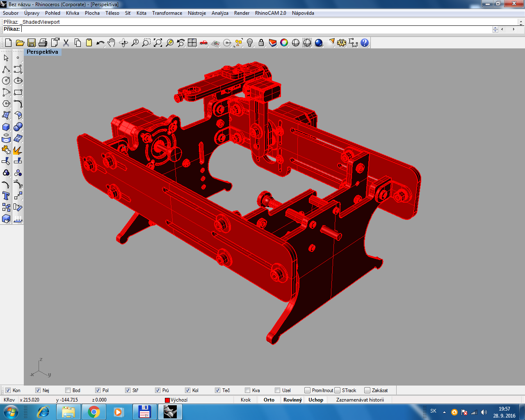This screenshot has height=420, width=525.
Task: Select the Box solid tool
Action: pos(6,127)
